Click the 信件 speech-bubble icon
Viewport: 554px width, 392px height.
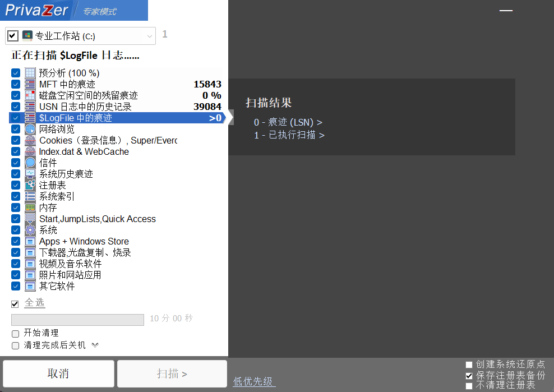30,163
